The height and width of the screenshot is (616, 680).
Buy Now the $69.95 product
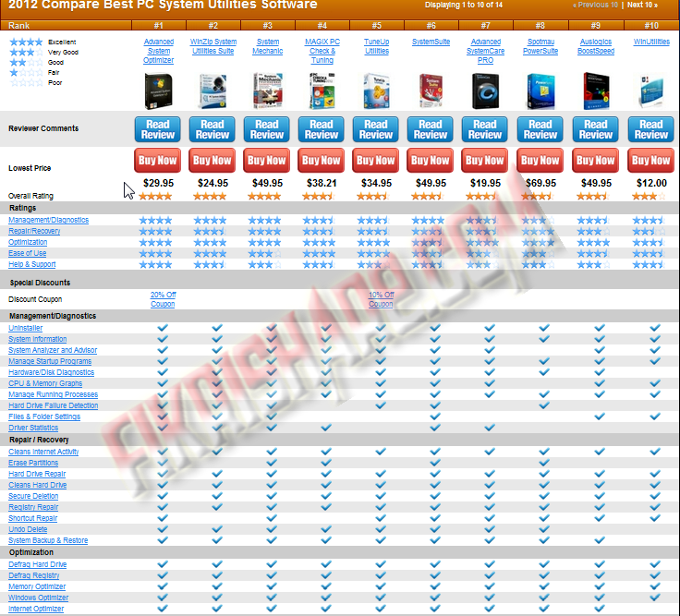(540, 161)
